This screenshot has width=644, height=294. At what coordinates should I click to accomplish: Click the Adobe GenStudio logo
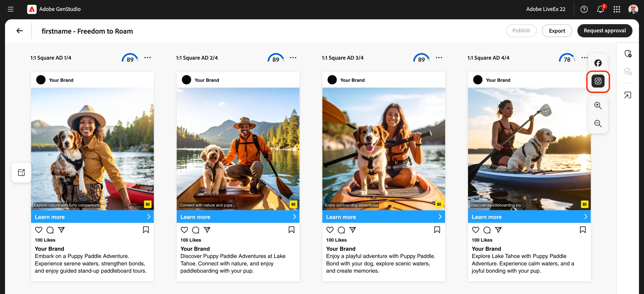32,9
